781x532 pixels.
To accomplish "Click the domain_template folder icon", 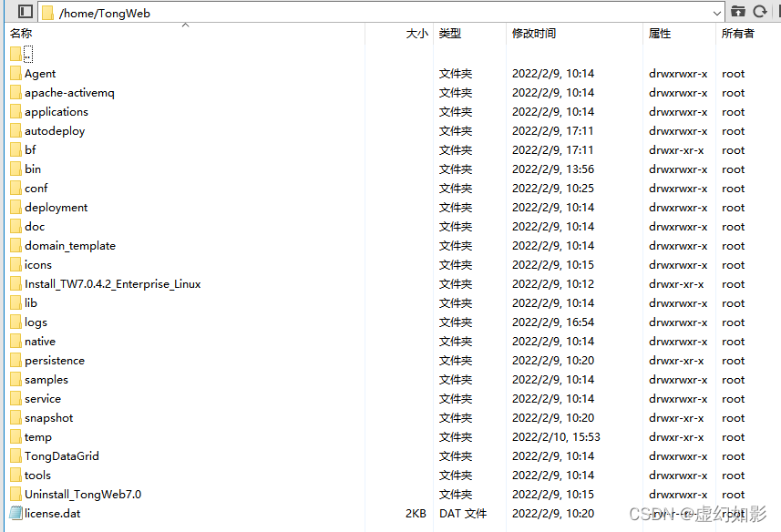I will 15,245.
